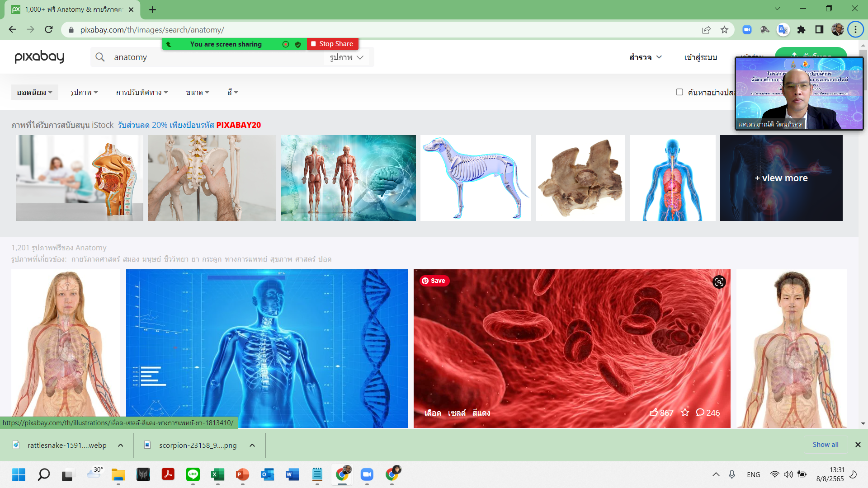Open the dog skeleton iStock thumbnail
The width and height of the screenshot is (868, 488).
click(x=476, y=178)
